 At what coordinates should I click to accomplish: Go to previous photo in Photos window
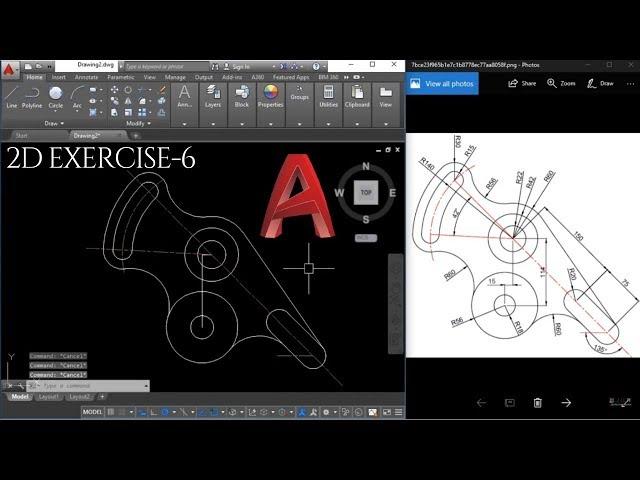[x=481, y=403]
